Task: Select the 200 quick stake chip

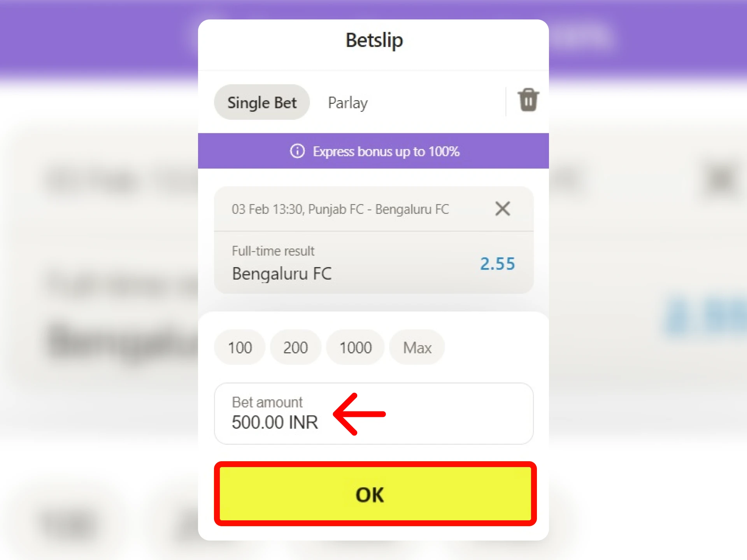Action: [295, 347]
